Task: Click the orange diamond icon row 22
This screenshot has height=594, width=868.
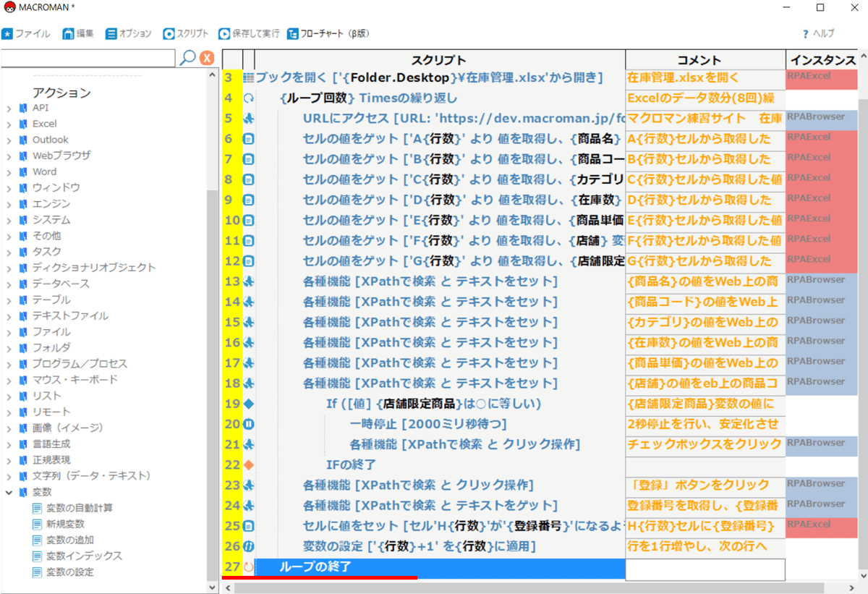Action: (x=249, y=464)
